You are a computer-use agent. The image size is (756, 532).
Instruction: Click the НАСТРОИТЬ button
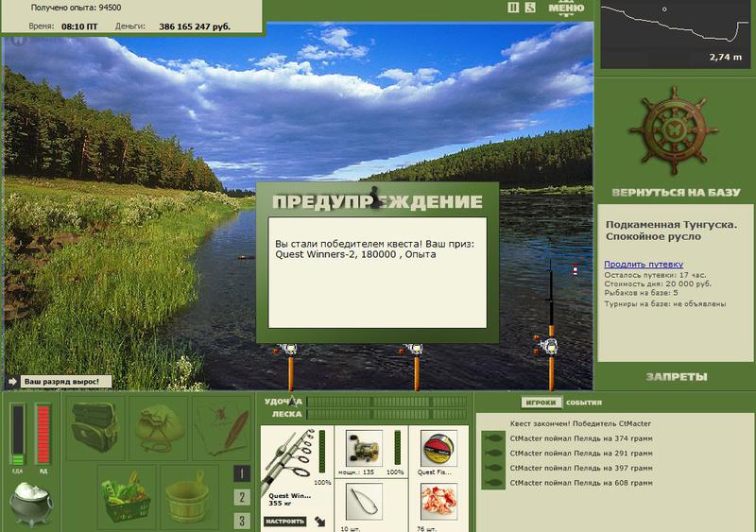point(284,521)
